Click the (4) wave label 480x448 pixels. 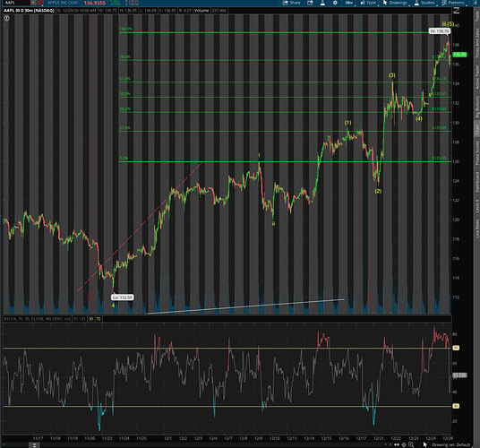click(x=419, y=119)
